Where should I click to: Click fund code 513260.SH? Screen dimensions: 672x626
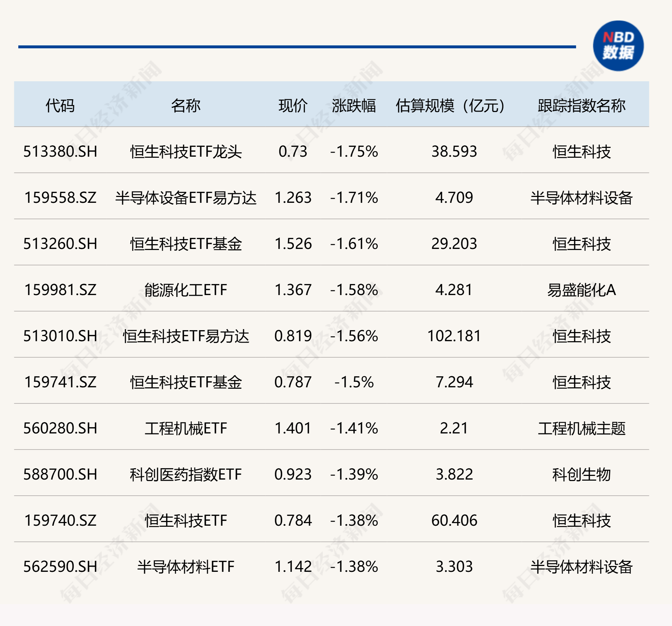(60, 244)
